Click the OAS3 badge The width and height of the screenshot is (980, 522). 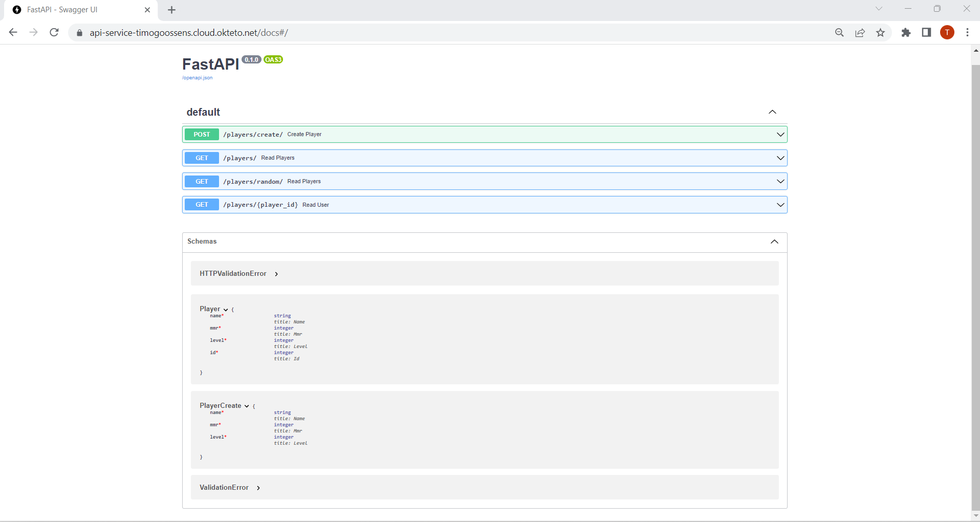273,60
